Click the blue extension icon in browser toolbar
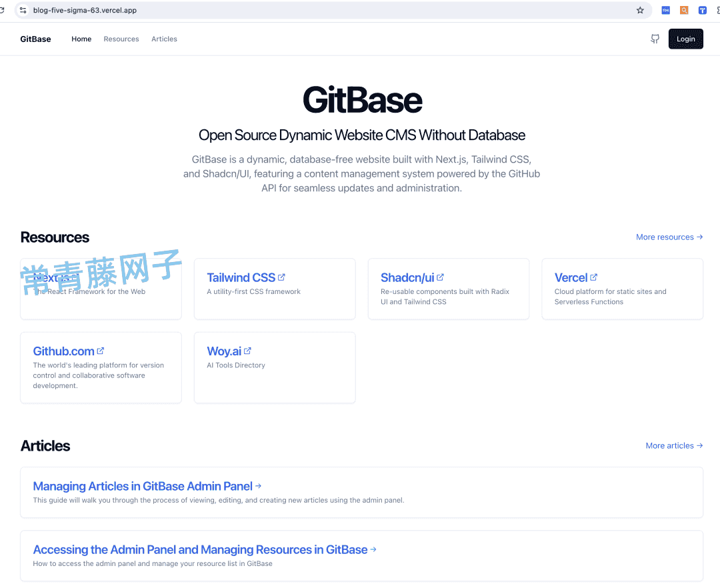The width and height of the screenshot is (720, 588). pyautogui.click(x=665, y=10)
